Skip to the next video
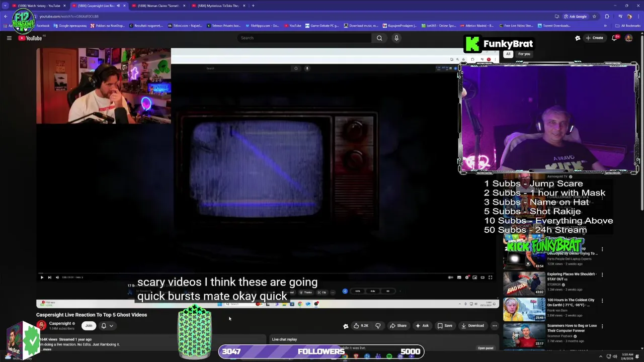This screenshot has height=362, width=644. point(49,277)
